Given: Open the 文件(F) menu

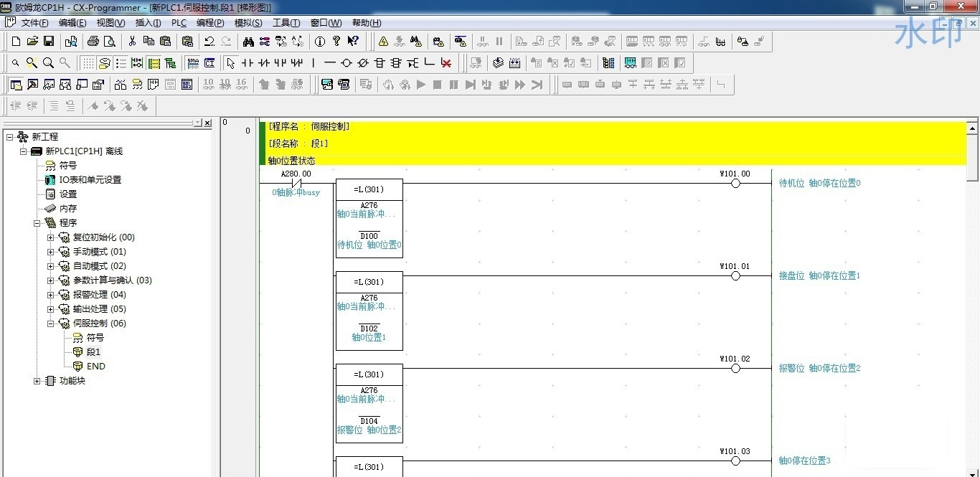Looking at the screenshot, I should (35, 23).
